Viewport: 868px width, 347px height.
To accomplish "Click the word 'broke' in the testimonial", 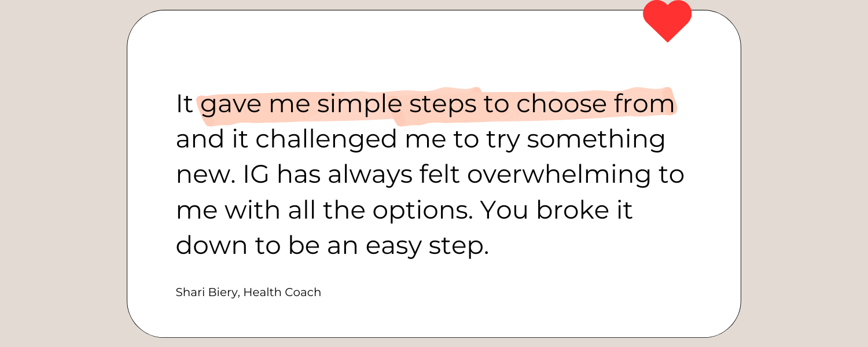I will [x=573, y=210].
